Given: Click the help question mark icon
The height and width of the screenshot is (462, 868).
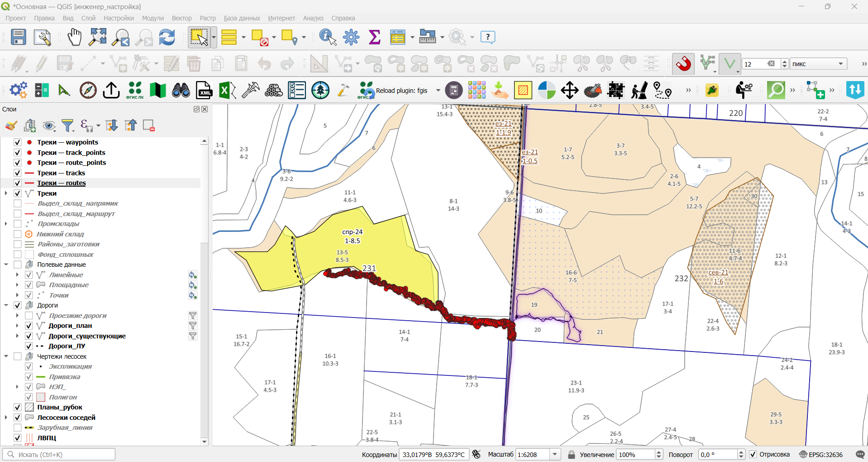Looking at the screenshot, I should click(488, 37).
